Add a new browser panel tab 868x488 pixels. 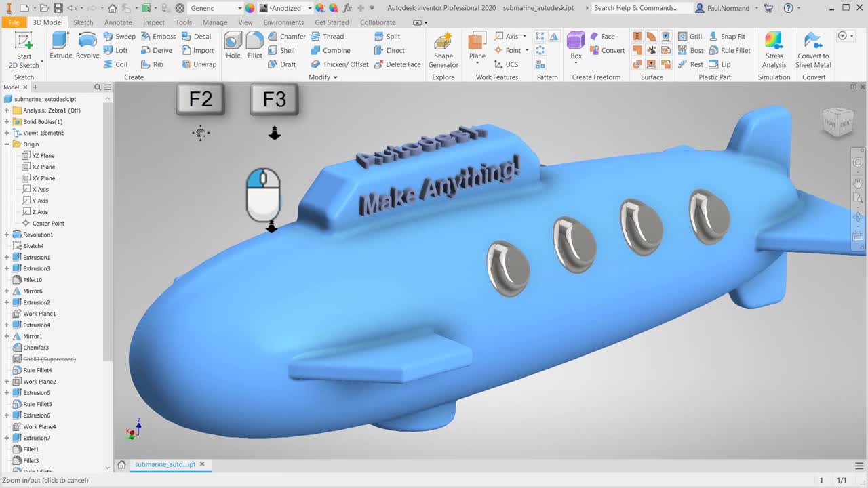tap(35, 87)
